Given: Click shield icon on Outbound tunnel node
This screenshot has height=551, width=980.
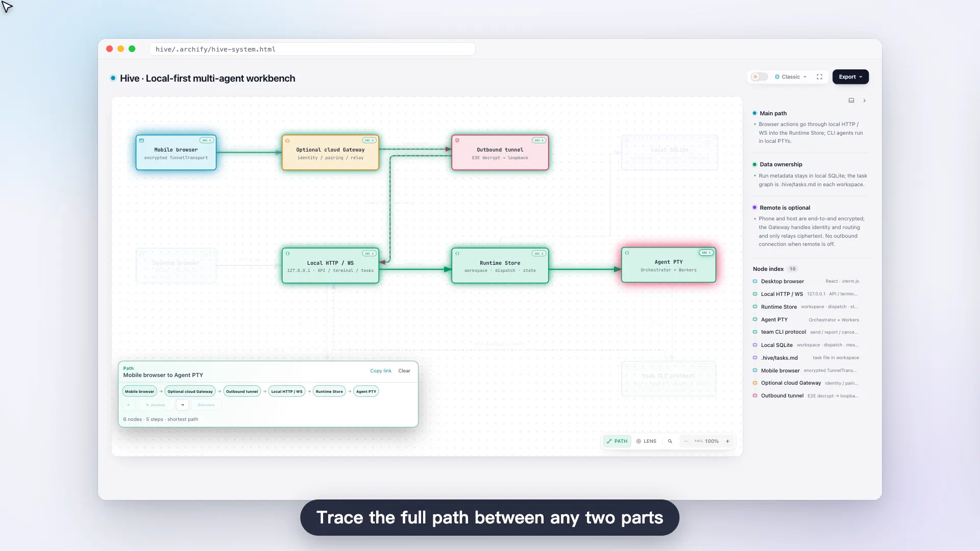Looking at the screenshot, I should click(457, 140).
